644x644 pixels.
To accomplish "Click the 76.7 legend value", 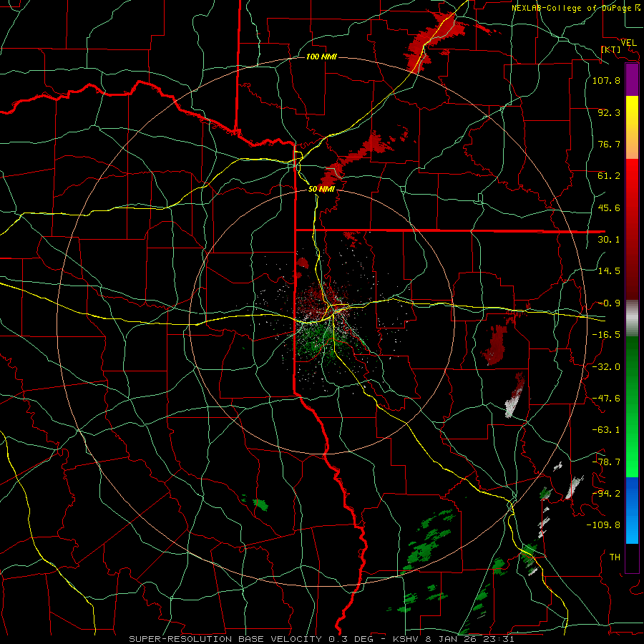I will point(609,144).
